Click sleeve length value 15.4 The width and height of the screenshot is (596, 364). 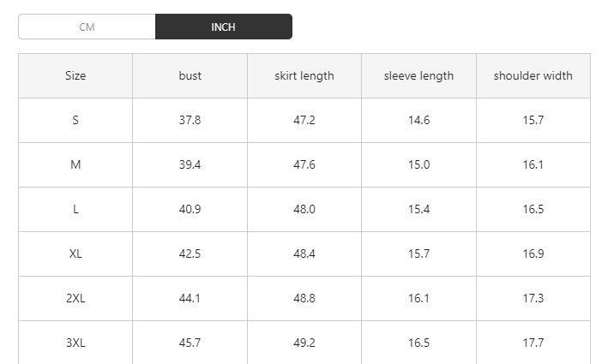tap(418, 209)
